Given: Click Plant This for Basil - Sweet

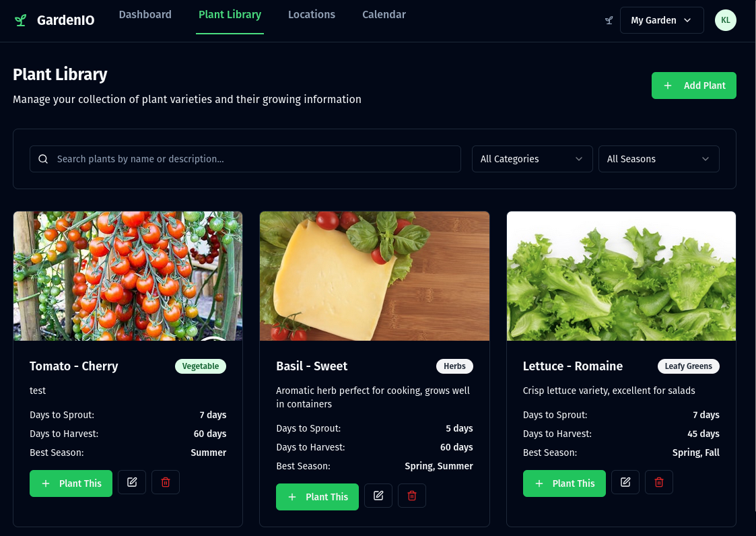Looking at the screenshot, I should [x=317, y=496].
